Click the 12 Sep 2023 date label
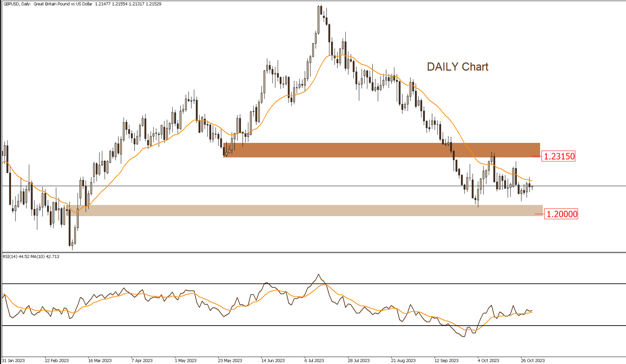 coord(446,360)
